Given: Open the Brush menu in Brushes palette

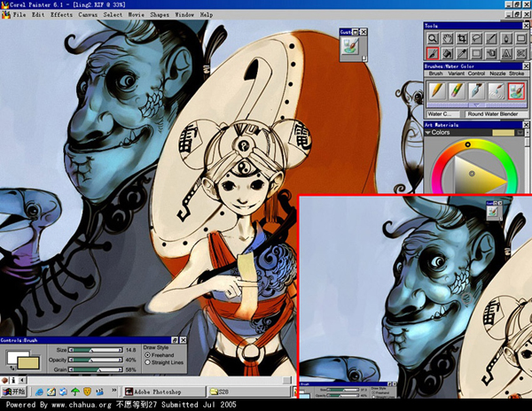Looking at the screenshot, I should tap(435, 74).
